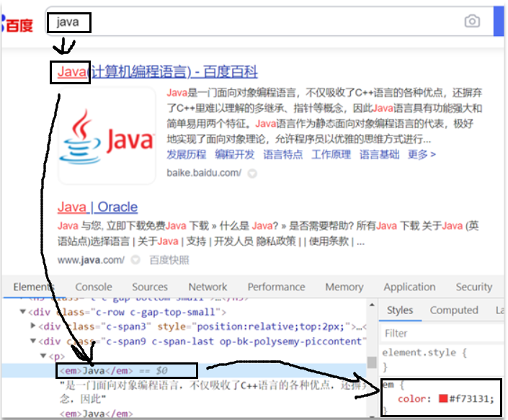Select the Styles pane tab

400,310
